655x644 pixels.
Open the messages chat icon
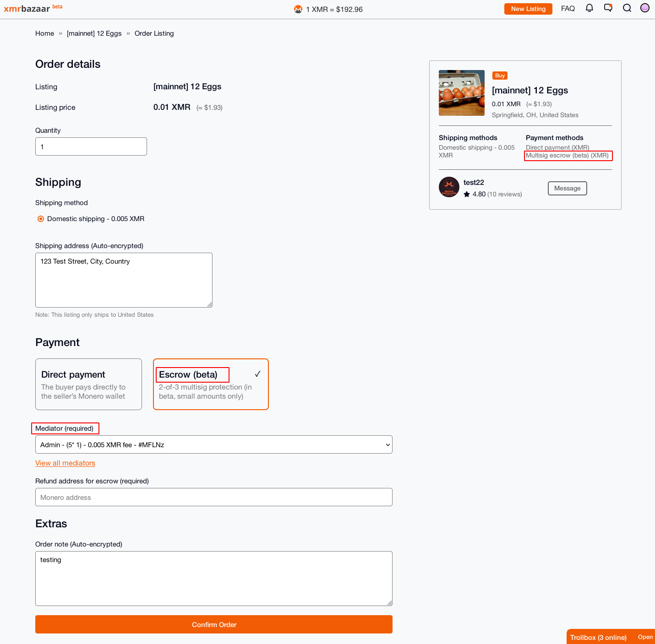(x=608, y=8)
